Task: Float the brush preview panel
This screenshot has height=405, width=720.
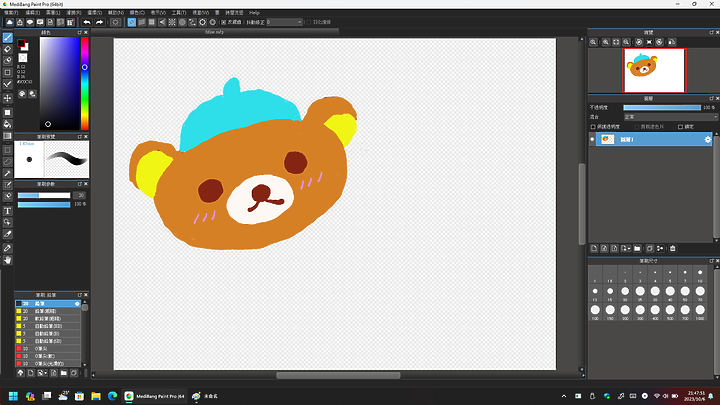Action: (x=79, y=137)
